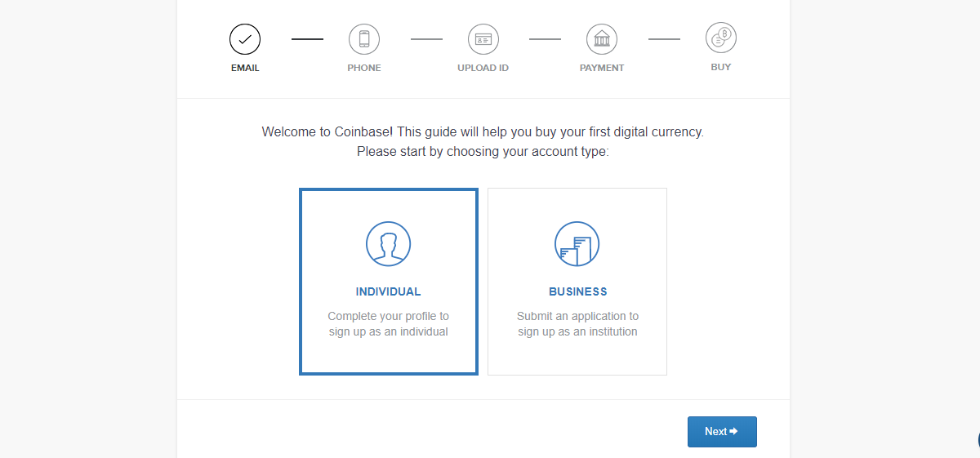Click the Email step checkmark icon

tap(245, 38)
